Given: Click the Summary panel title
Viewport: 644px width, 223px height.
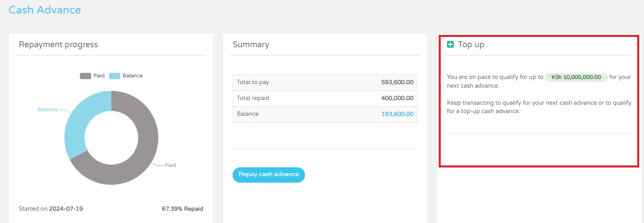Looking at the screenshot, I should pos(251,44).
